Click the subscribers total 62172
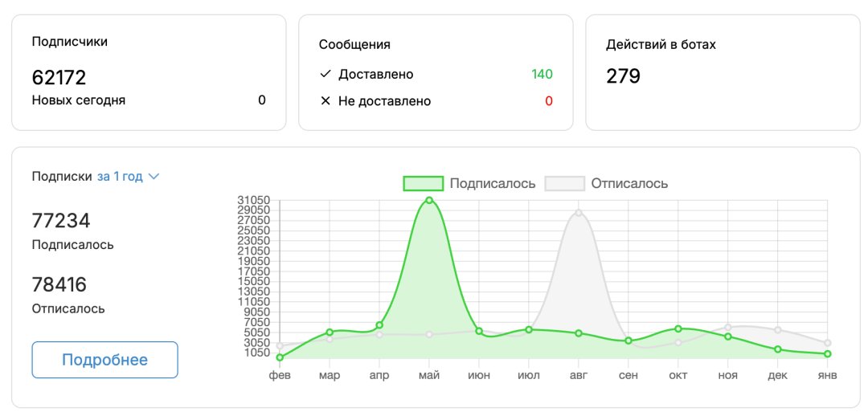Screen dimensions: 868x416 point(59,77)
